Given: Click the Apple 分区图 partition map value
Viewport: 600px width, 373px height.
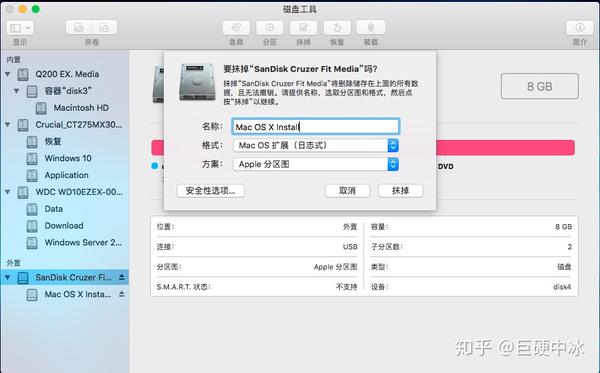Looking at the screenshot, I should point(335,267).
